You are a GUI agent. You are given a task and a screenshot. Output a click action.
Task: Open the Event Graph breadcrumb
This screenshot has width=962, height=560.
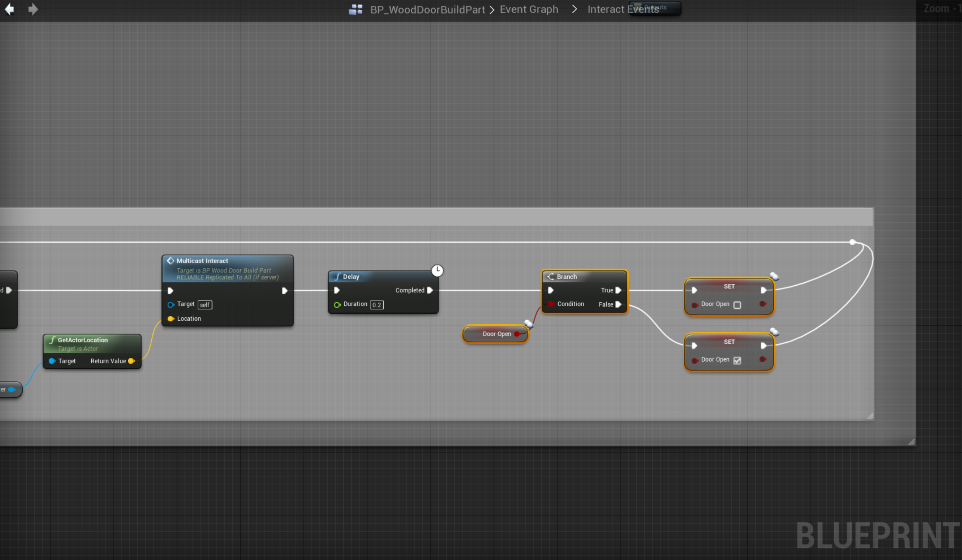pos(529,9)
